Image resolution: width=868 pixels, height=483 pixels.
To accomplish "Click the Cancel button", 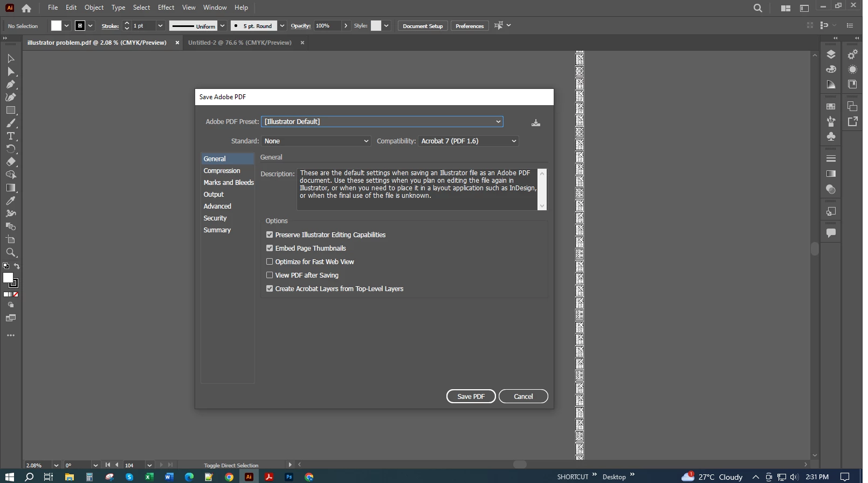I will point(523,397).
